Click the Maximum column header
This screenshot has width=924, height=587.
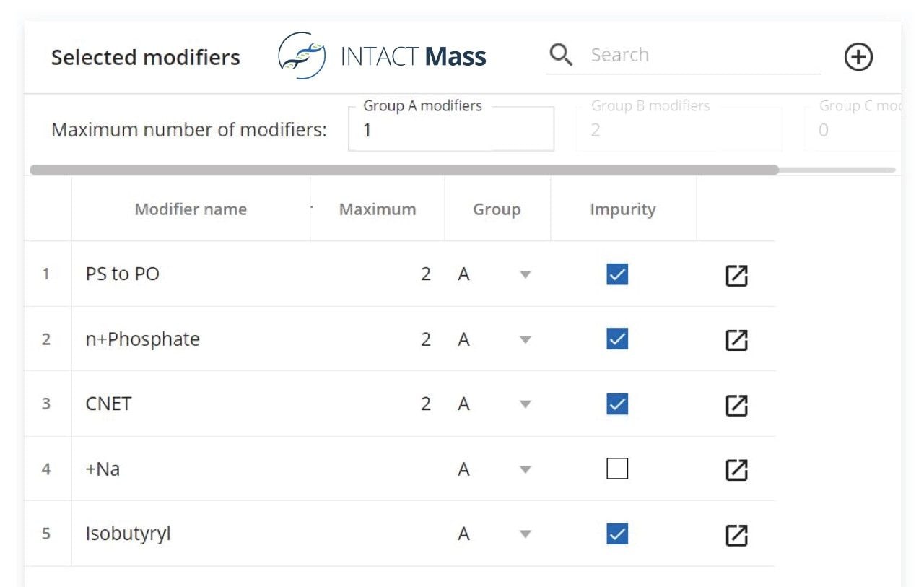point(377,209)
